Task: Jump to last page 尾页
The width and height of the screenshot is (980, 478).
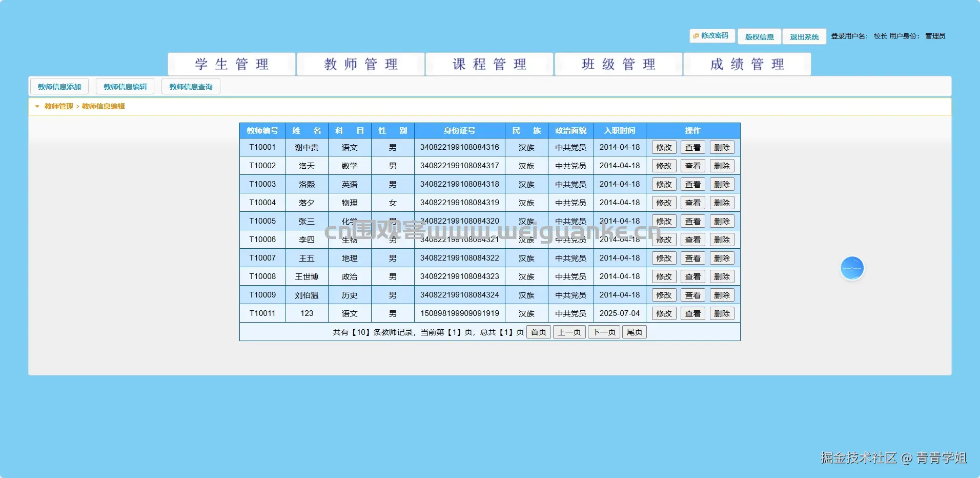Action: click(635, 332)
